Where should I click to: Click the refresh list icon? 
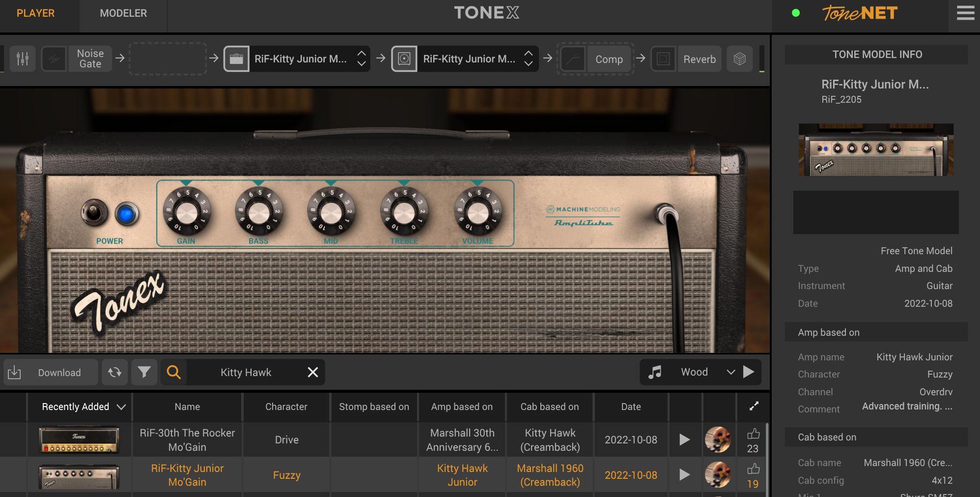(115, 372)
